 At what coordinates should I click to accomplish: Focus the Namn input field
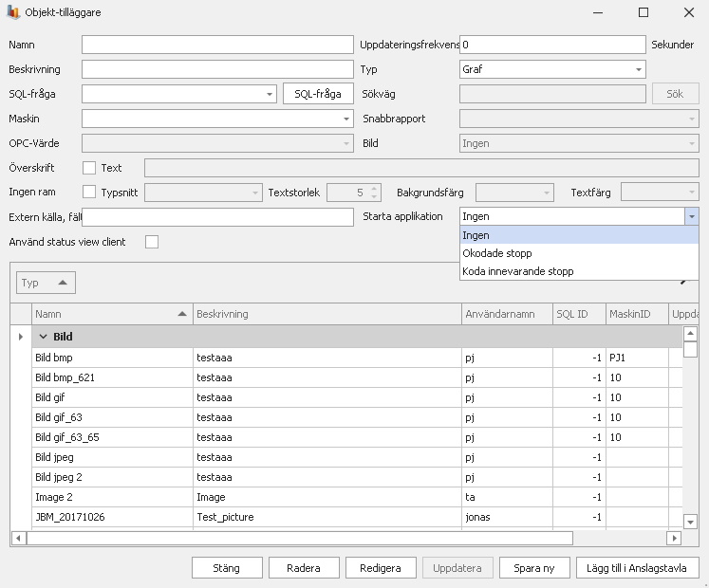click(x=217, y=45)
